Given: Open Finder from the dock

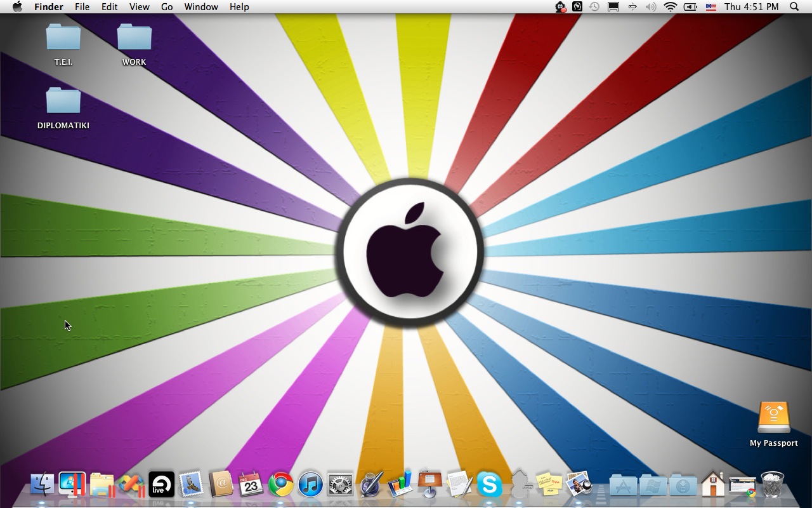Looking at the screenshot, I should [x=43, y=485].
